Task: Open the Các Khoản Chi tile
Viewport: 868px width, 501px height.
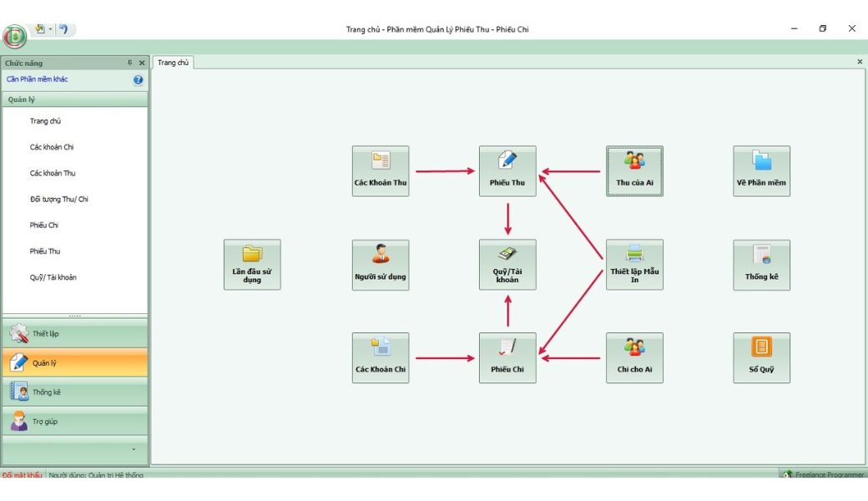Action: pos(381,357)
